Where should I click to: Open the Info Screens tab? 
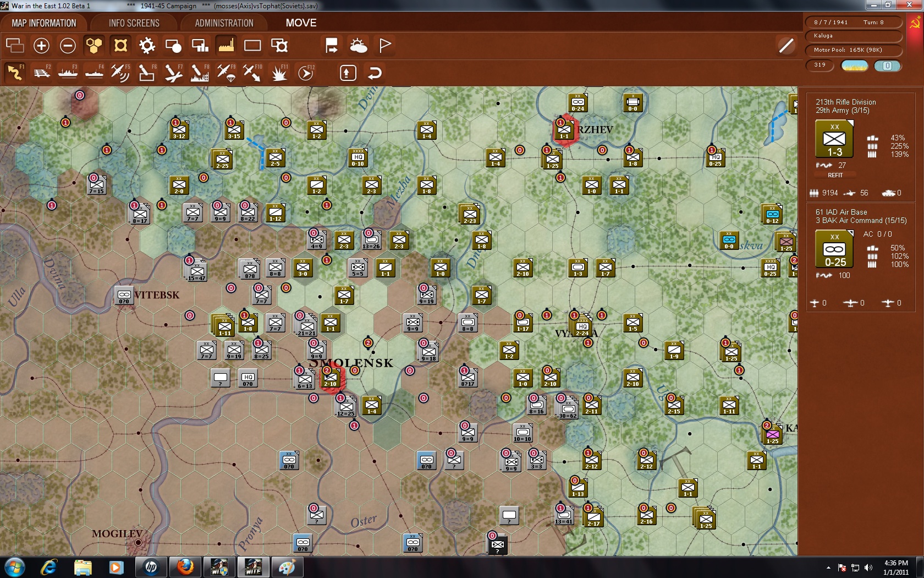coord(134,23)
